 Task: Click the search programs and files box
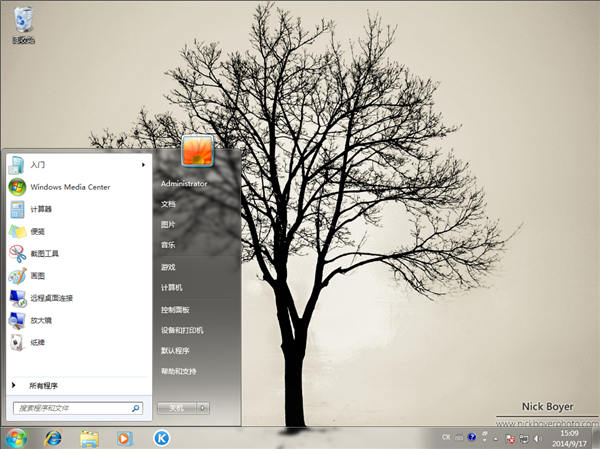pyautogui.click(x=72, y=408)
